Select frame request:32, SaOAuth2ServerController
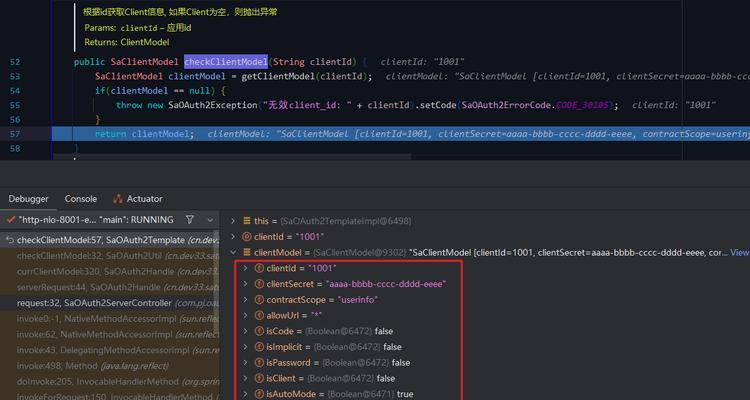The image size is (750, 400). 110,303
